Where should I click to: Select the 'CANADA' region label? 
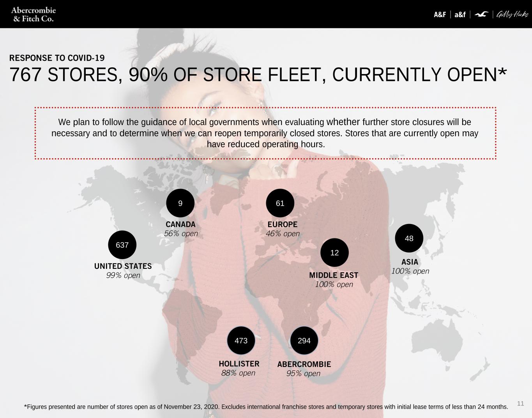pos(180,224)
